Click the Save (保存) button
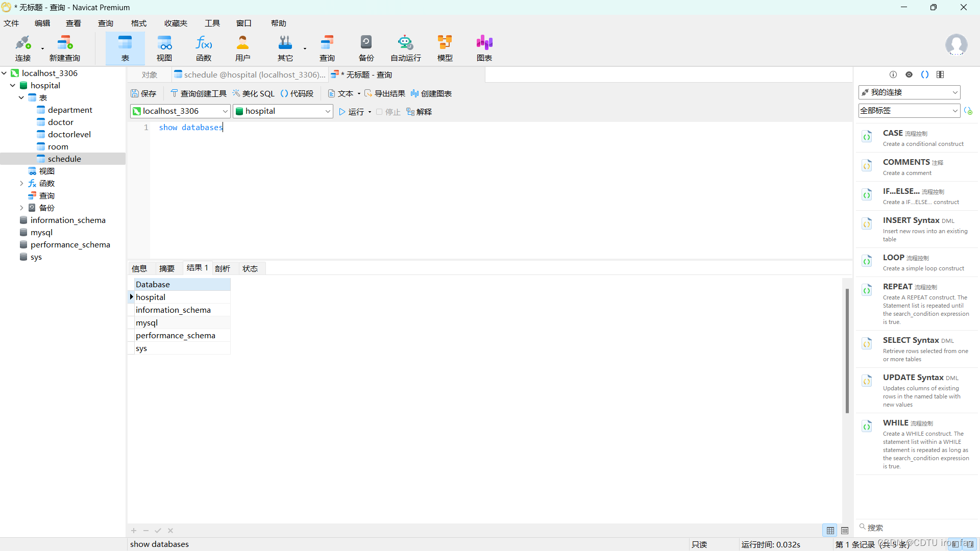 point(143,93)
